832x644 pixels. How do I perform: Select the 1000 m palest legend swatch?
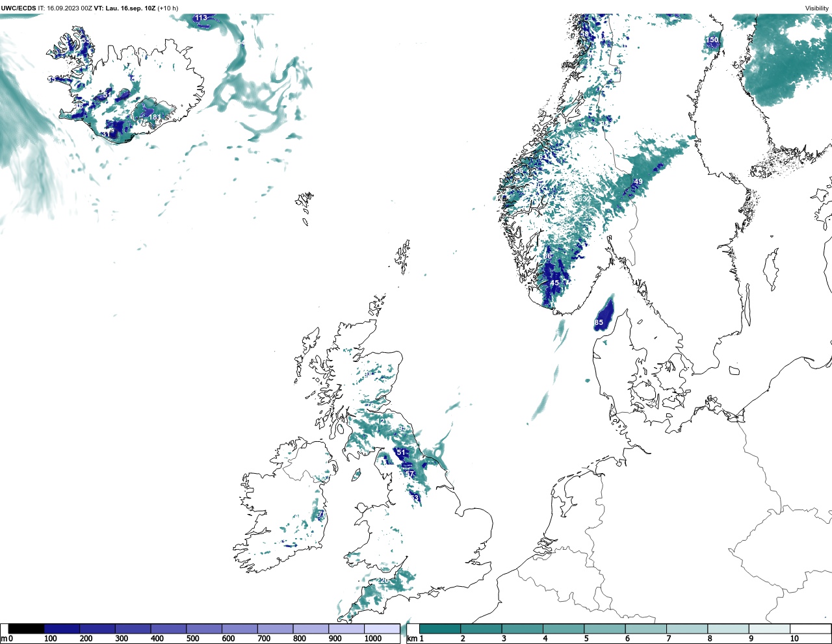(x=382, y=629)
